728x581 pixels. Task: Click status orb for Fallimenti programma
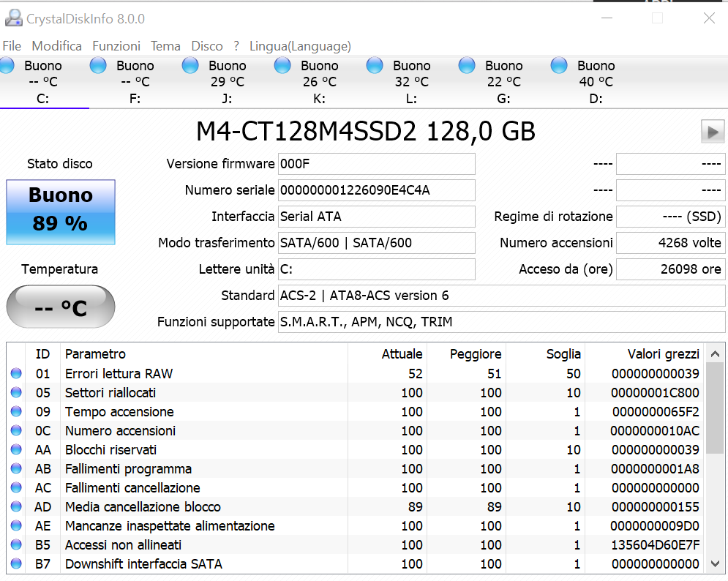(x=16, y=468)
